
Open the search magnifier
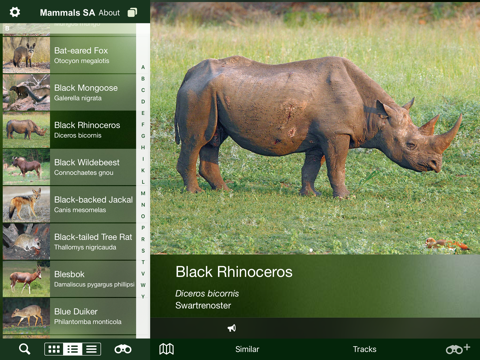[x=25, y=349]
